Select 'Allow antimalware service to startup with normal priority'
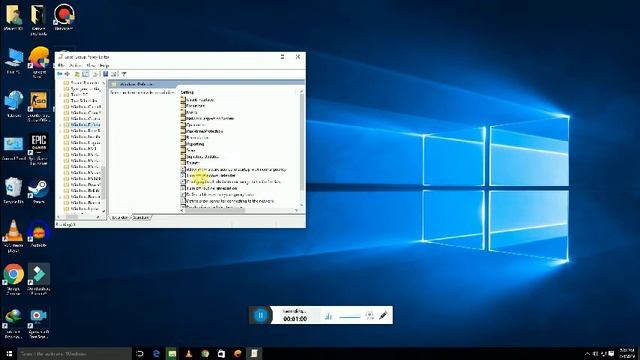Image resolution: width=640 pixels, height=360 pixels. (x=233, y=169)
